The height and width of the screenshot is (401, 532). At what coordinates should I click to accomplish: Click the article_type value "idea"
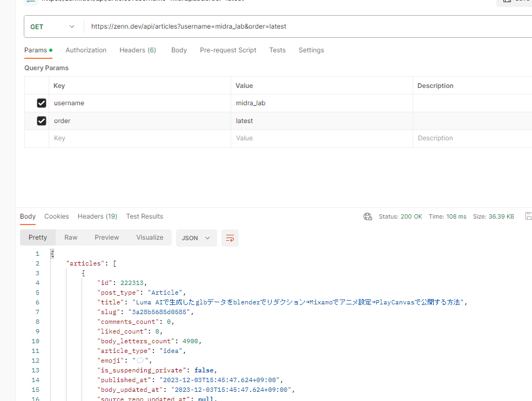(x=171, y=351)
